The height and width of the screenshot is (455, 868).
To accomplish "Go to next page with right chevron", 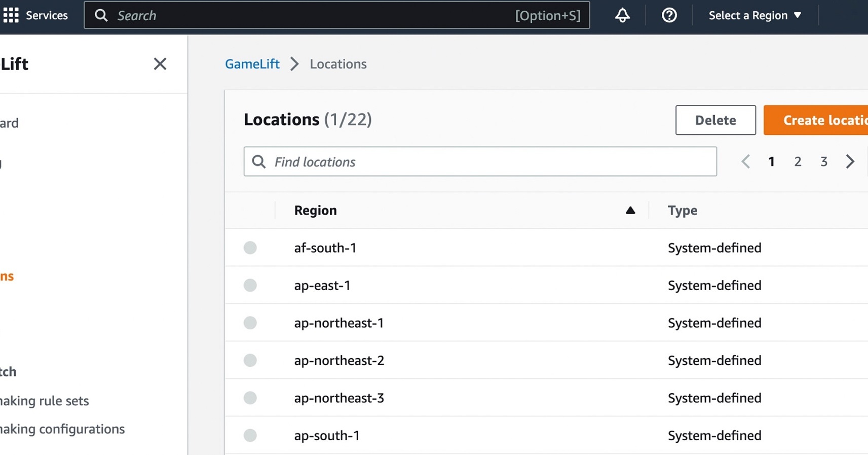I will tap(850, 162).
